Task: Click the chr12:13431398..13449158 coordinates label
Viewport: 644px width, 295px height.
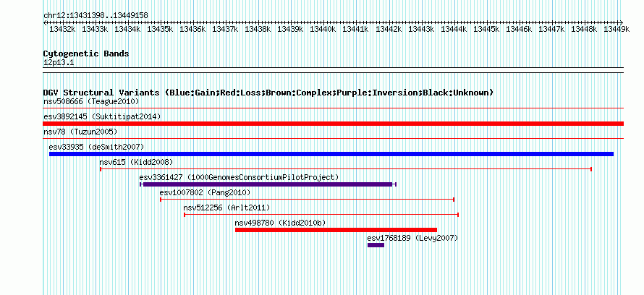Action: pos(96,15)
